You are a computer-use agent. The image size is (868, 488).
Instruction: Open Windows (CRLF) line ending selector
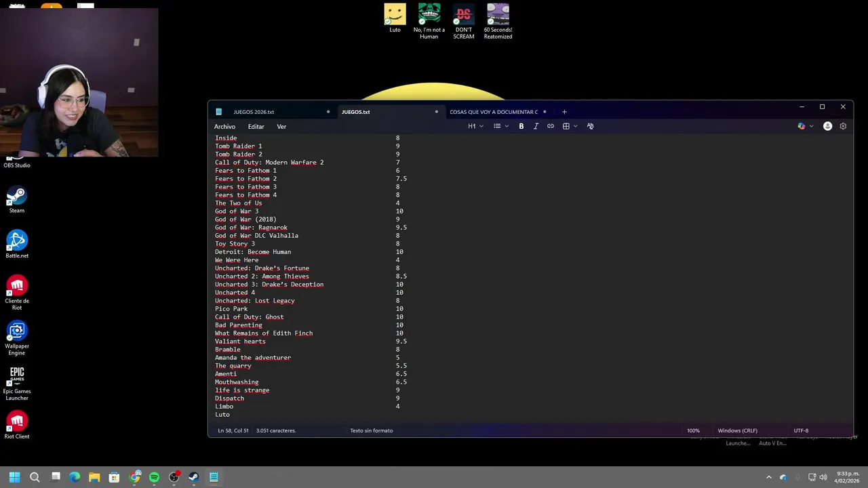tap(737, 430)
